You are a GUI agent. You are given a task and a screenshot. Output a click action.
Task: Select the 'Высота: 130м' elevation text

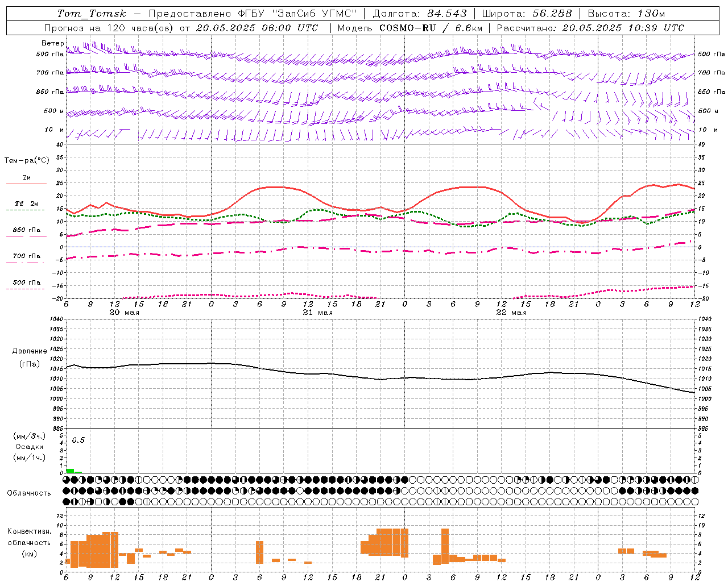[x=626, y=14]
